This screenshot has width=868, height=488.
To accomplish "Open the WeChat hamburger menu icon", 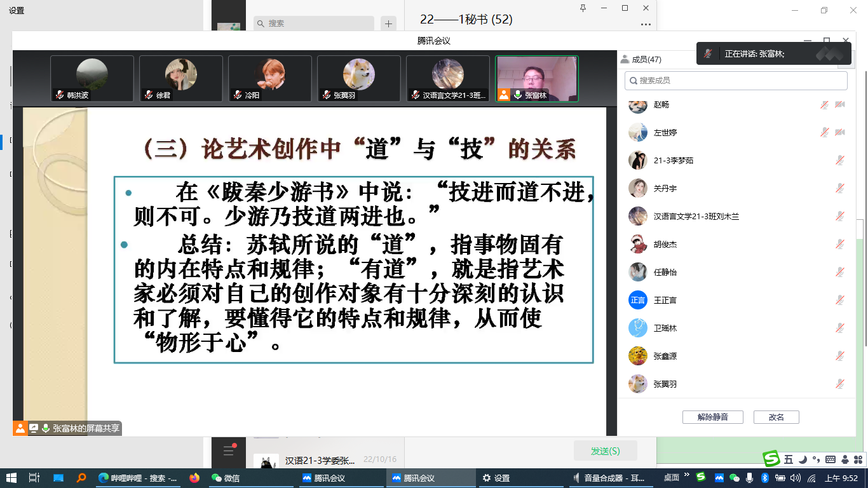I will click(229, 451).
